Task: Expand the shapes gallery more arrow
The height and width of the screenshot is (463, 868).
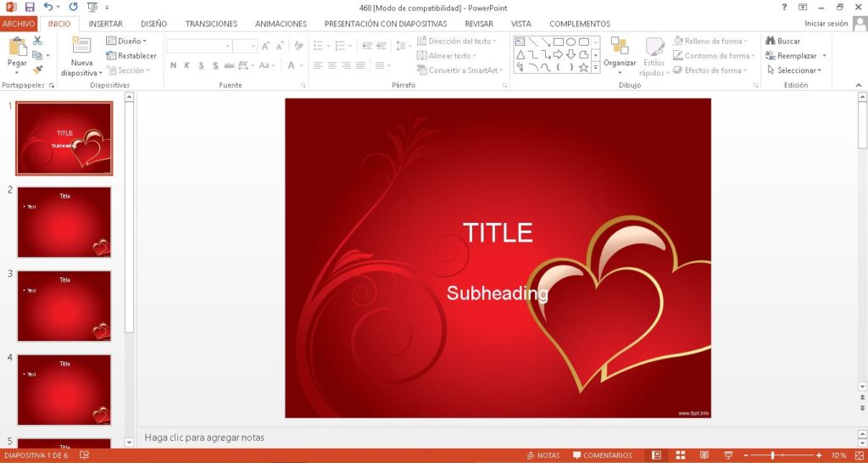Action: (596, 68)
